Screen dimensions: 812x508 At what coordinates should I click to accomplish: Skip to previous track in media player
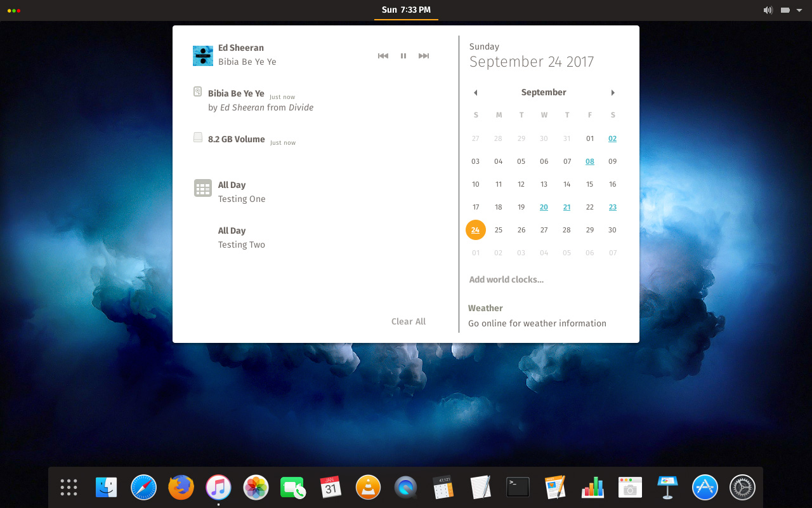383,56
